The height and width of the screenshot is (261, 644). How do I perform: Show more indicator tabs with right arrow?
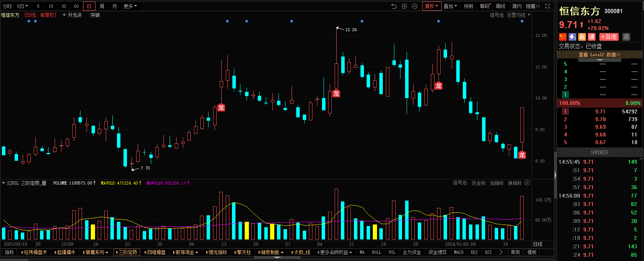501,252
